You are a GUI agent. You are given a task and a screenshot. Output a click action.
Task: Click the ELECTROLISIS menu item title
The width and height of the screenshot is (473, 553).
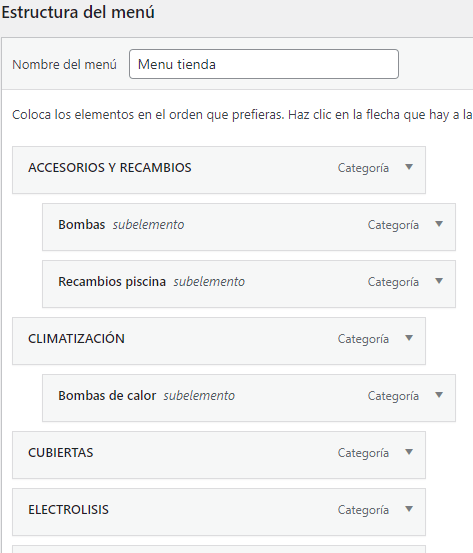pyautogui.click(x=68, y=510)
